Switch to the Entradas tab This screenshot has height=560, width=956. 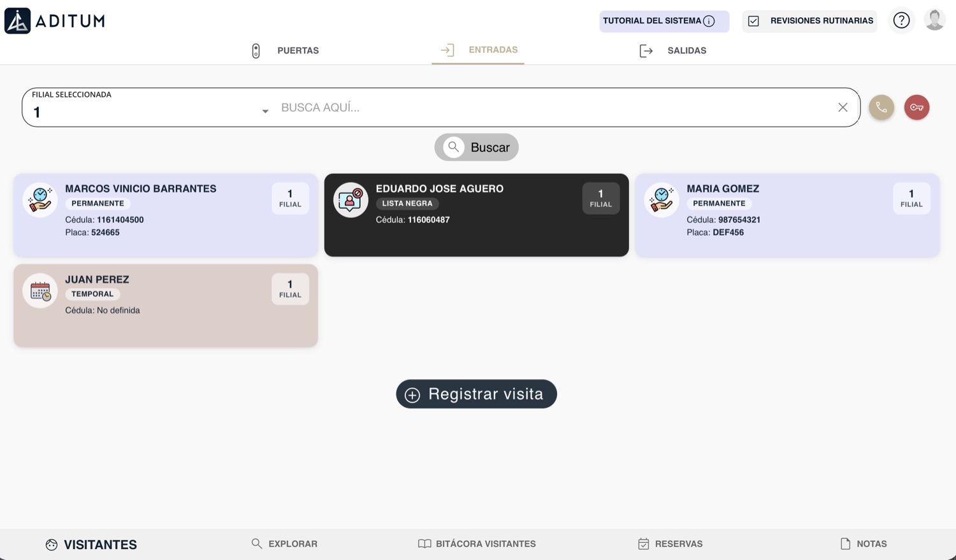click(478, 50)
